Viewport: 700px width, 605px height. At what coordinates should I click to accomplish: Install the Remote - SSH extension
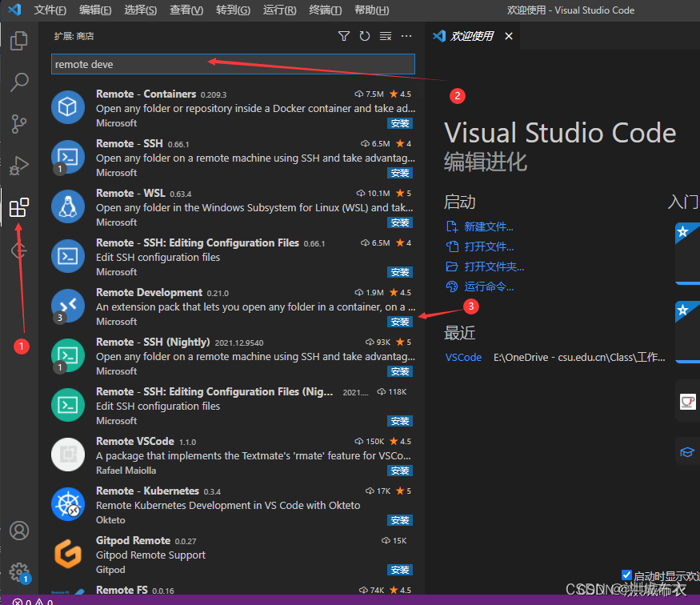pos(399,173)
